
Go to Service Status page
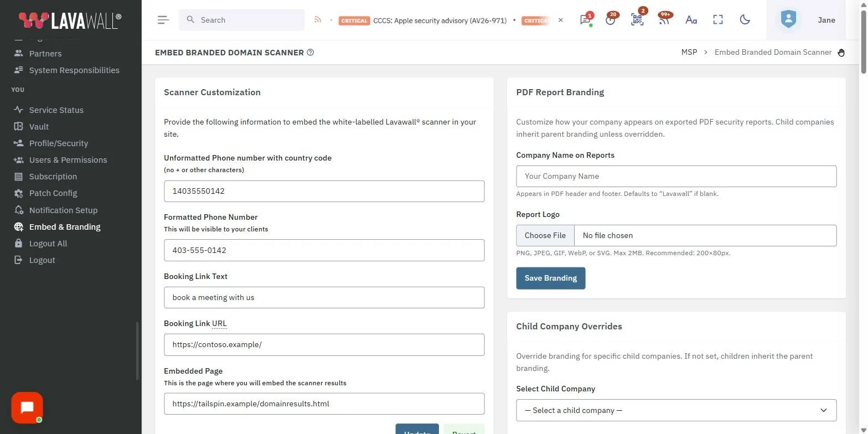point(56,110)
